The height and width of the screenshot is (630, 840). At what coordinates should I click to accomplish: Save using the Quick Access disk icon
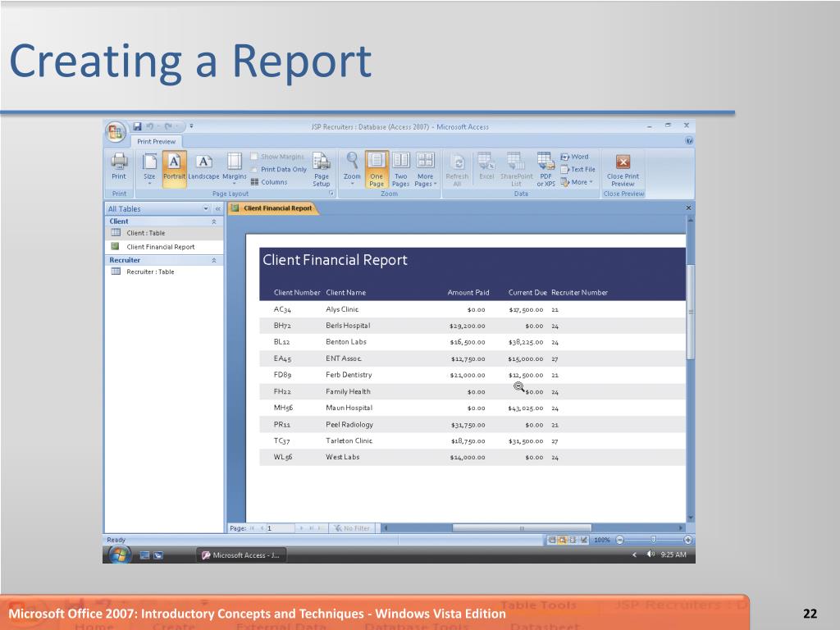click(x=137, y=126)
